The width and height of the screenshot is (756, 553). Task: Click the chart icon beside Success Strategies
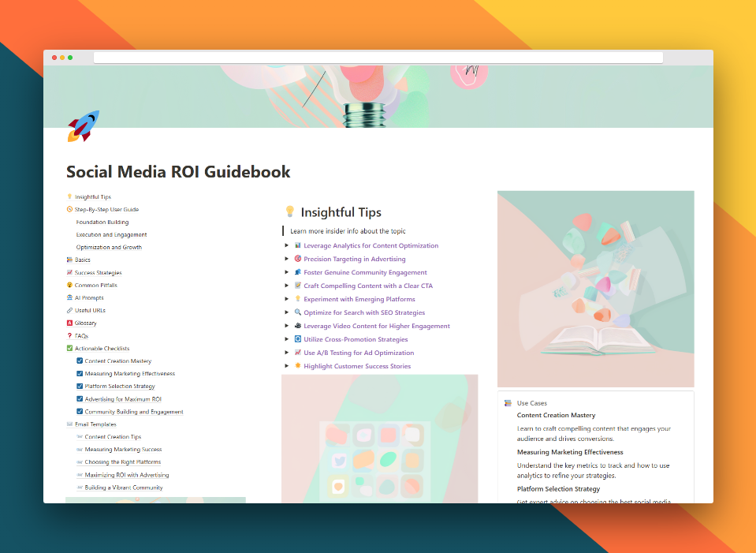click(x=69, y=272)
